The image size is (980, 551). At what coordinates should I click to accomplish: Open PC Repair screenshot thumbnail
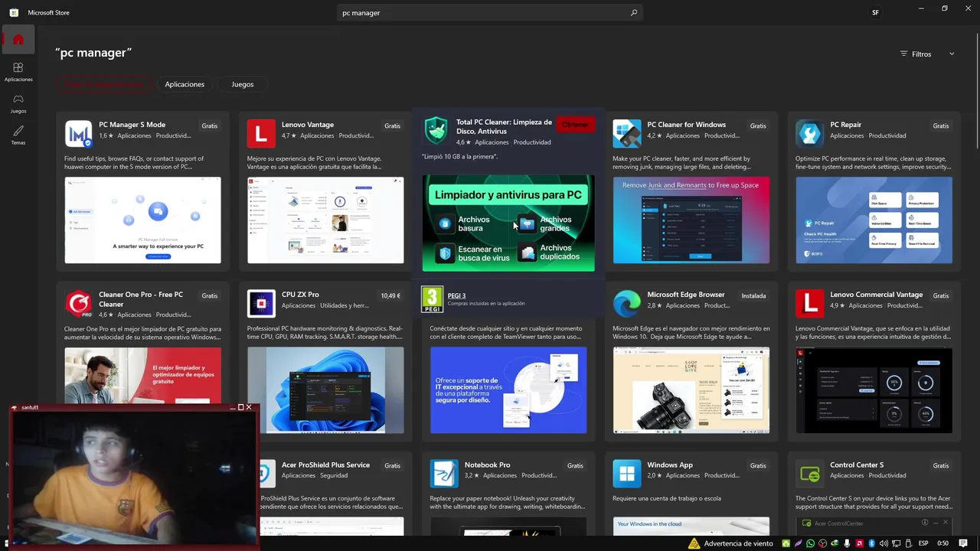pyautogui.click(x=874, y=220)
